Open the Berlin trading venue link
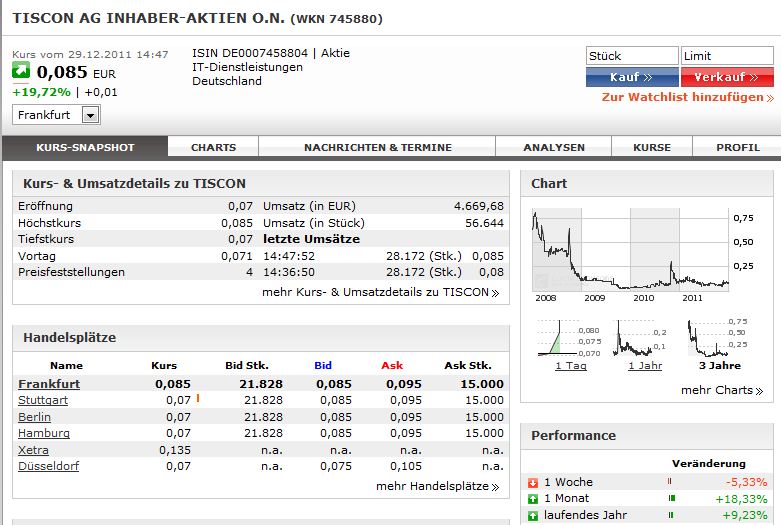Image resolution: width=781 pixels, height=525 pixels. 34,417
